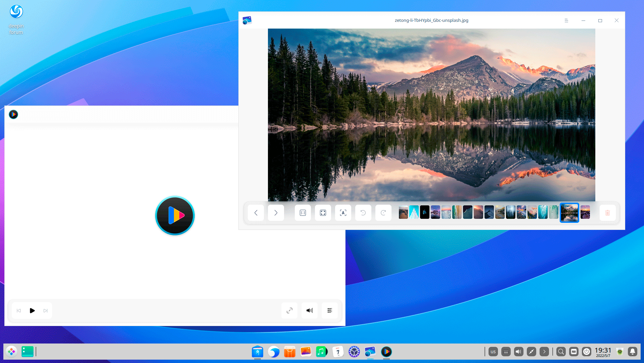Go to previous image in viewer
The height and width of the screenshot is (363, 644).
click(256, 213)
